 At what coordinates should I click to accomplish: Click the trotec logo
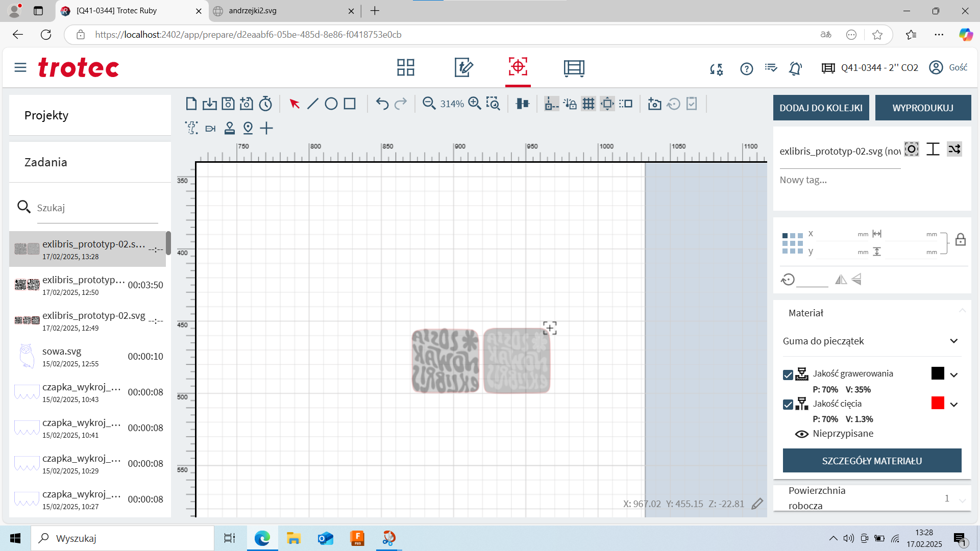pos(79,67)
